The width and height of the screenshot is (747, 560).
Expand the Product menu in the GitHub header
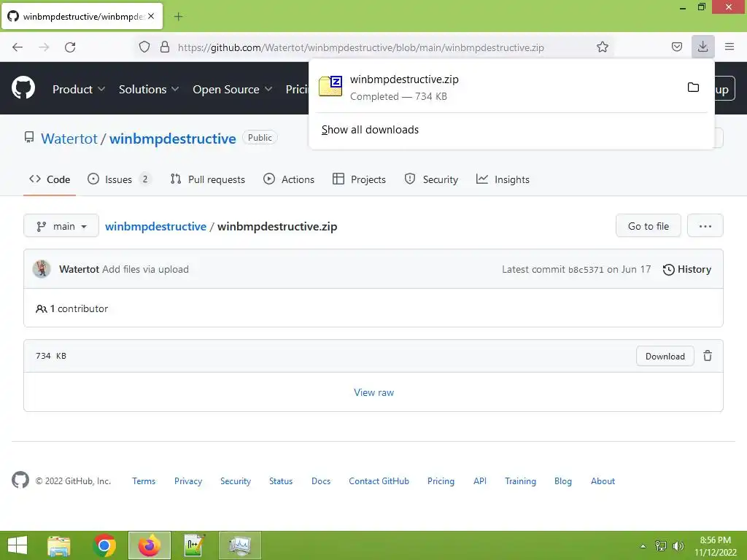(x=79, y=89)
